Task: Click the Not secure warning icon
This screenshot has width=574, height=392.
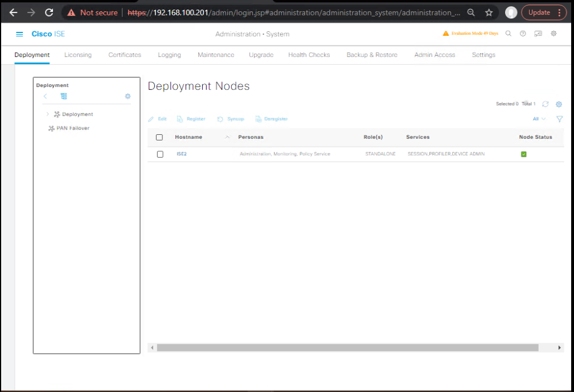Action: [x=71, y=13]
